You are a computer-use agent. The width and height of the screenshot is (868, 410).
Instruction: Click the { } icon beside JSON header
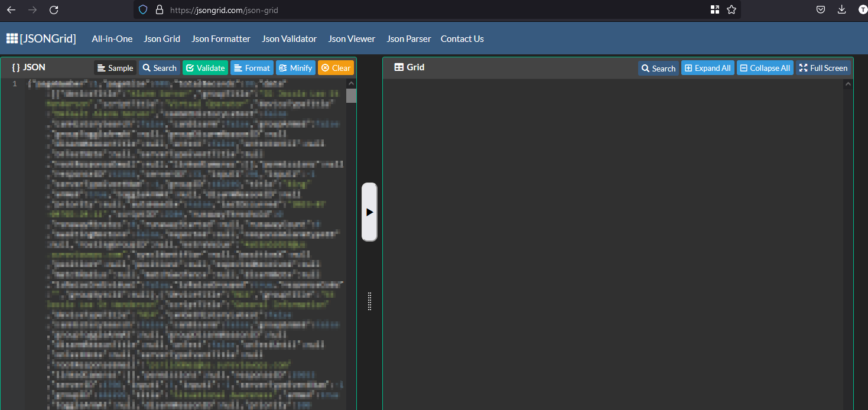click(16, 67)
